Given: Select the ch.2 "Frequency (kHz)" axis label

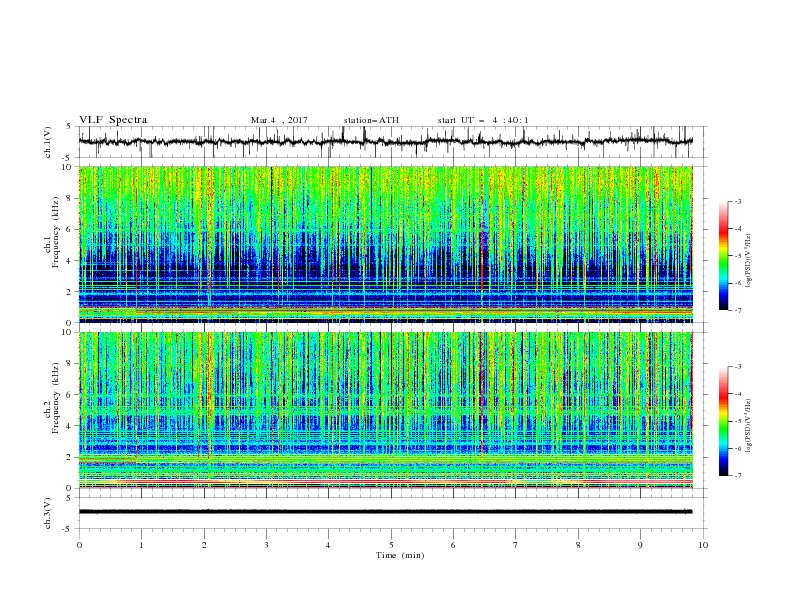Looking at the screenshot, I should coord(56,398).
